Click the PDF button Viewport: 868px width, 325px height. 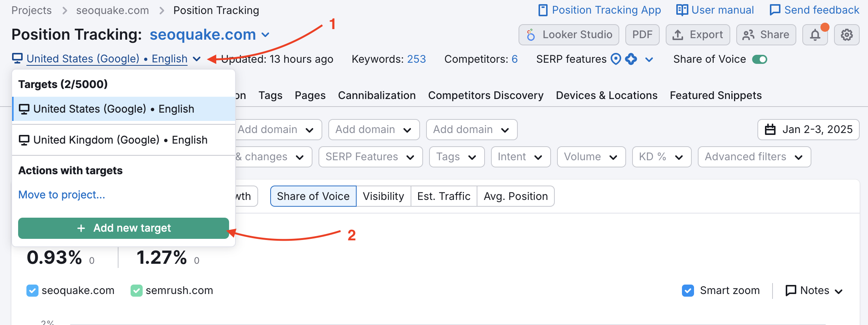(642, 35)
